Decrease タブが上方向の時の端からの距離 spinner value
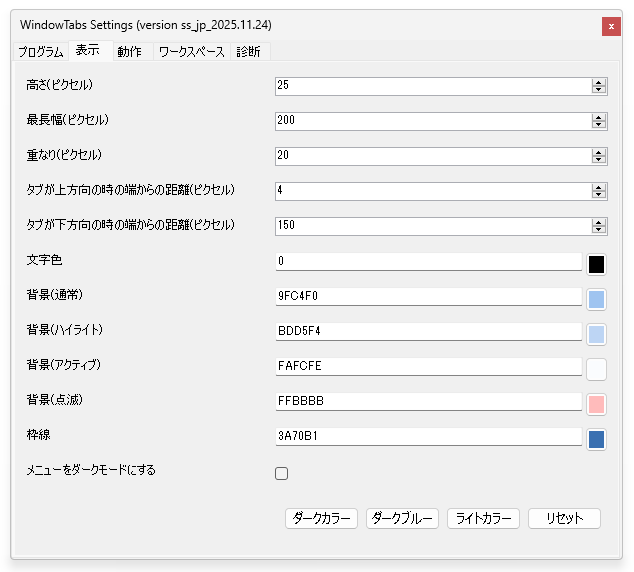634x572 pixels. pos(599,194)
